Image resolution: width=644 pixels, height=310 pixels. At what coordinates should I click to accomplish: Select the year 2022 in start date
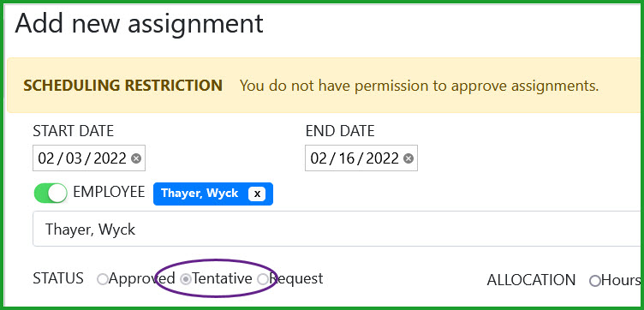click(110, 158)
